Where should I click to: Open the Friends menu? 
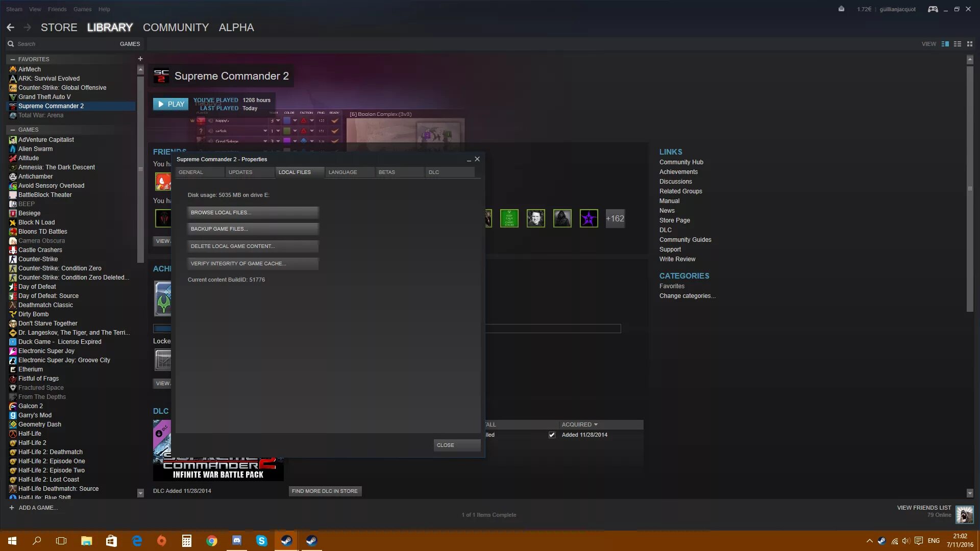pos(57,9)
